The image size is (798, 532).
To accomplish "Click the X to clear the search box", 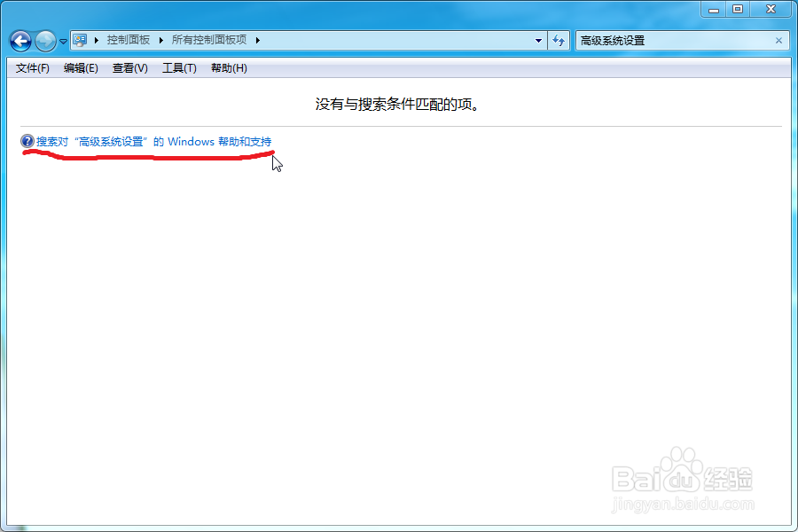I will [x=778, y=40].
